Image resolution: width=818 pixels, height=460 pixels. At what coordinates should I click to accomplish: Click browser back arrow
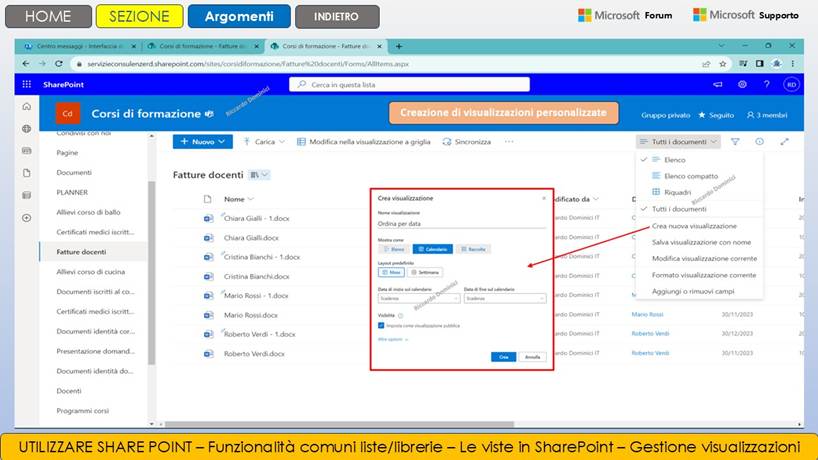(26, 64)
